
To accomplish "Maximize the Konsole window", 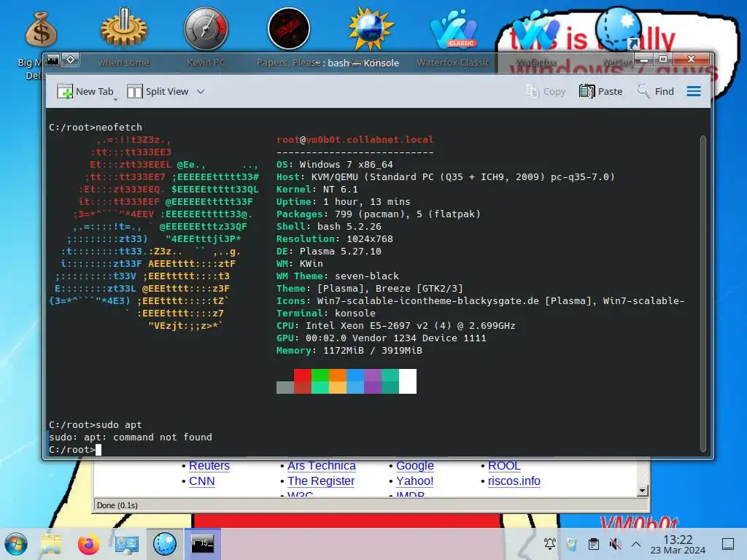I will (662, 60).
